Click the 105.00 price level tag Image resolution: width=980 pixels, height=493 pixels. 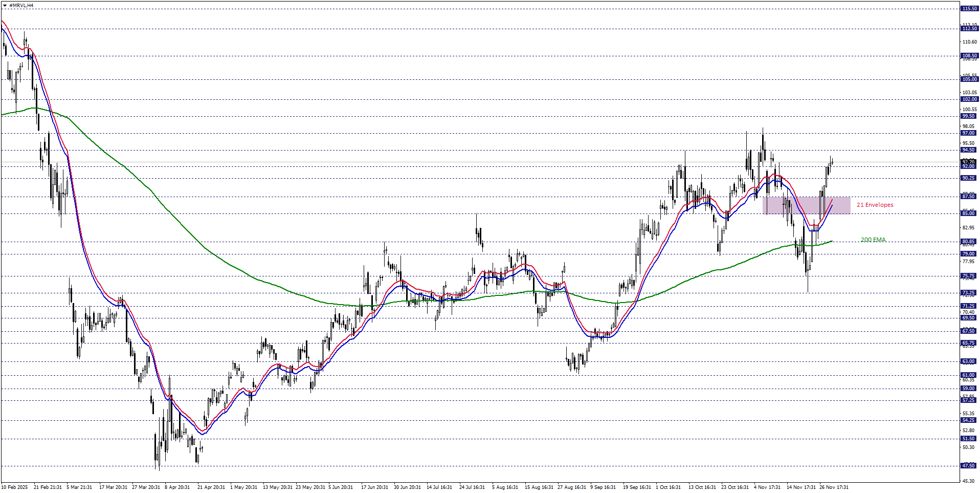coord(969,79)
